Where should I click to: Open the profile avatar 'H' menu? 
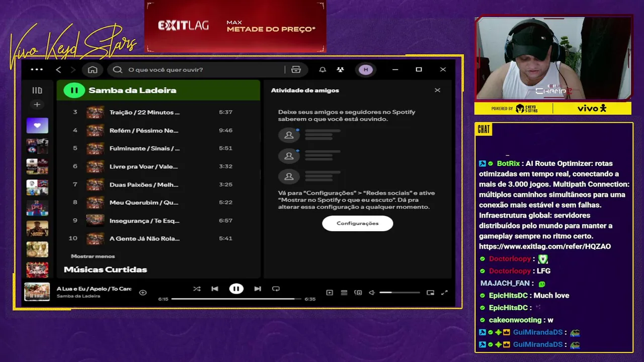coord(366,69)
